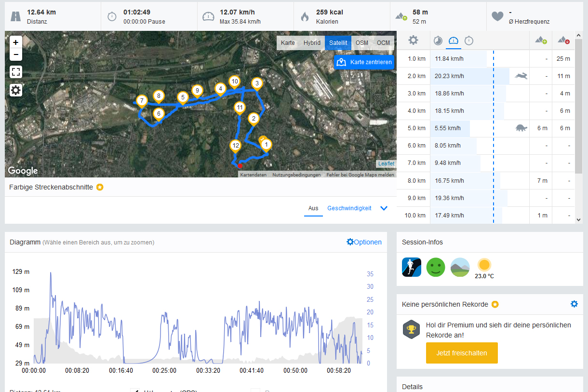This screenshot has height=392, width=588.
Task: Open map settings gear below fullscreen icon
Action: (x=16, y=90)
